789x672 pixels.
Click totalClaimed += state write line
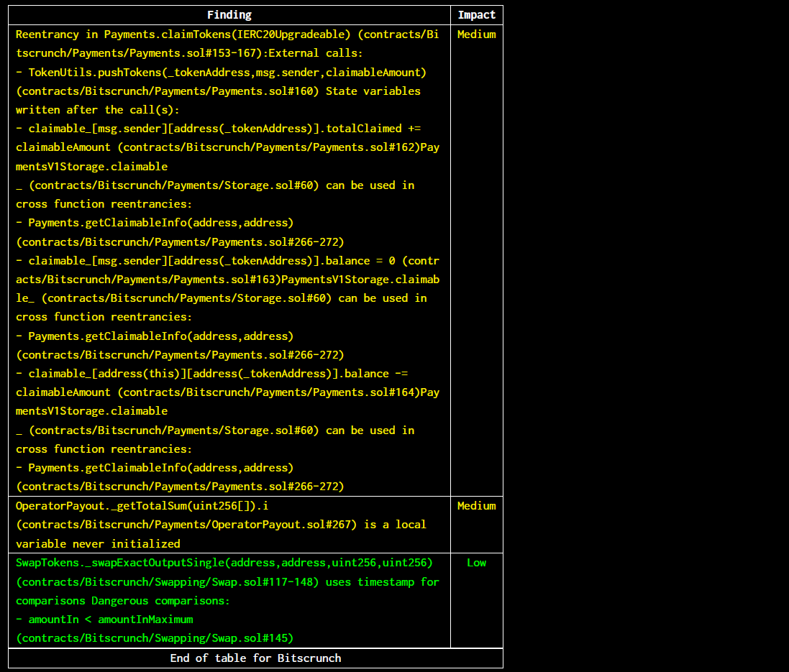(x=218, y=128)
